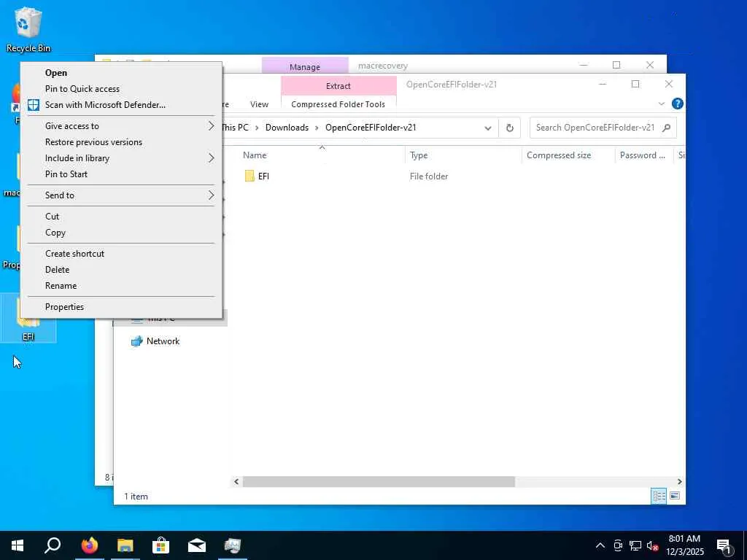
Task: Sort by the Name column header
Action: (322, 155)
